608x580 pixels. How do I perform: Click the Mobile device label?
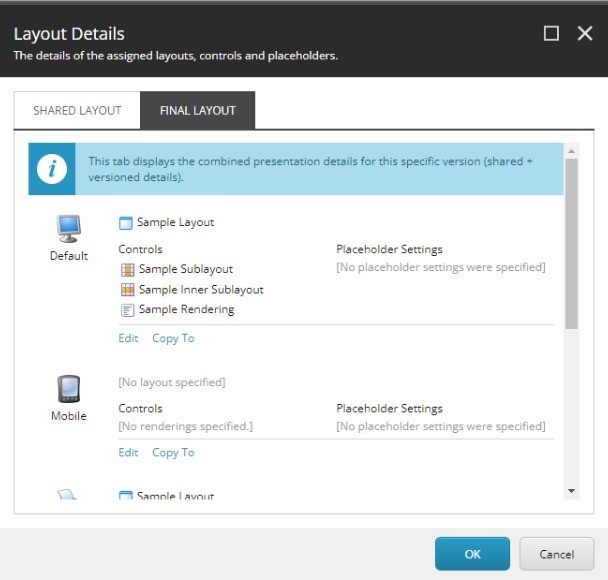coord(69,416)
